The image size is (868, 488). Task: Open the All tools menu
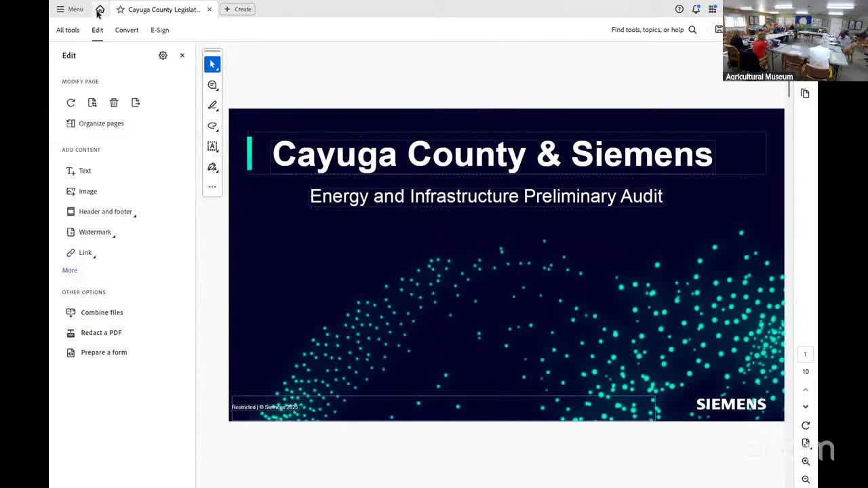coord(68,30)
